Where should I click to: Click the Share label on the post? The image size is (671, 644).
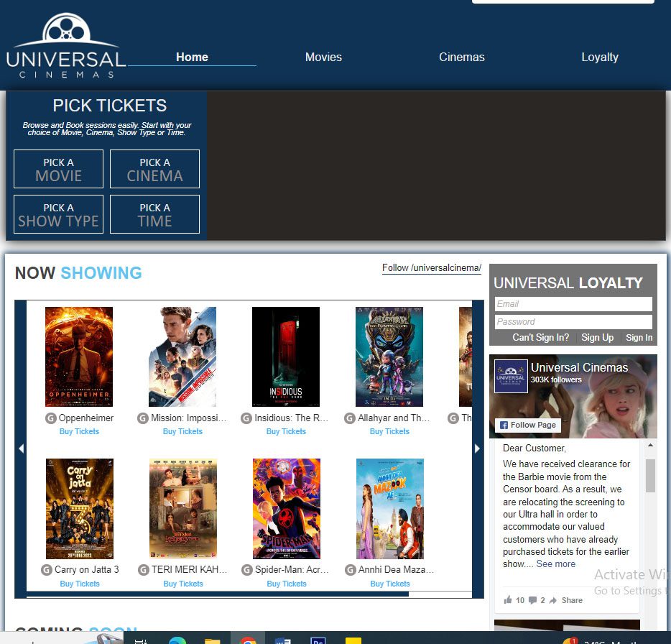[572, 600]
